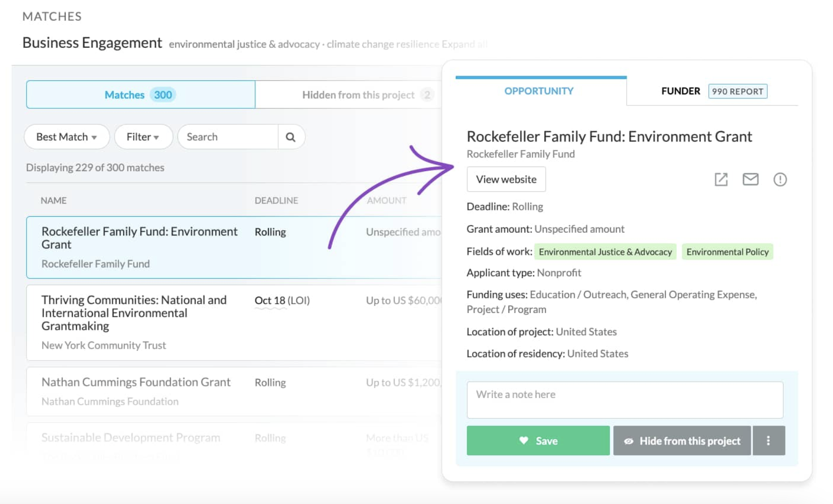Click the Write a note here field
This screenshot has width=833, height=504.
pyautogui.click(x=625, y=400)
